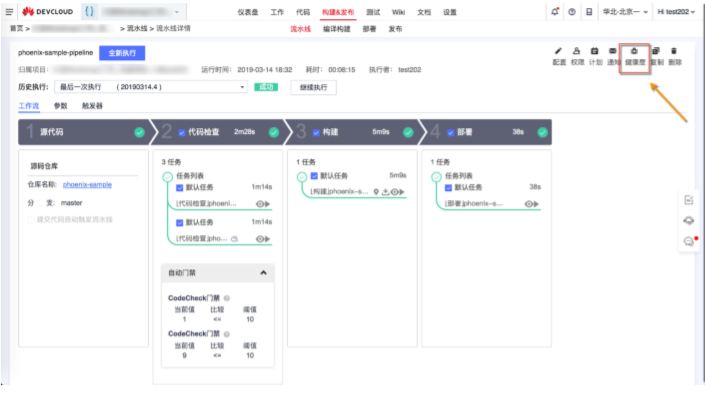705x401 pixels.
Task: Open headset support icon on right sidebar
Action: tap(688, 221)
